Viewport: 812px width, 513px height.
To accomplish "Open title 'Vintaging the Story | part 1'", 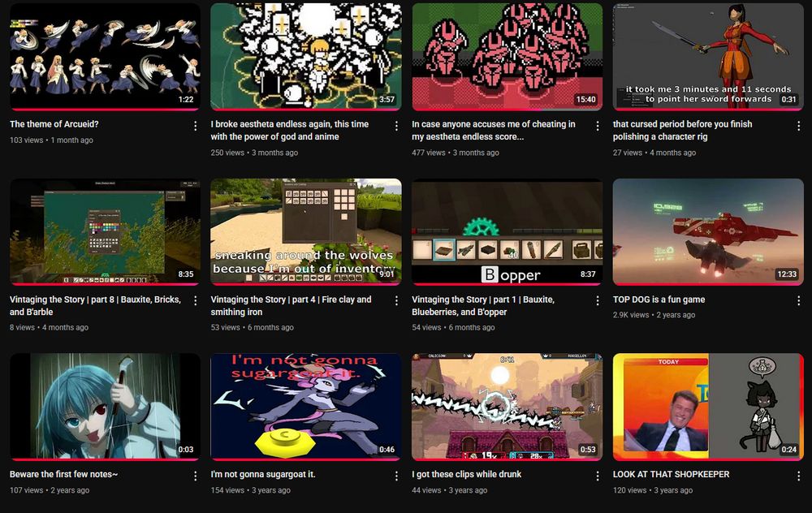I will pos(483,305).
